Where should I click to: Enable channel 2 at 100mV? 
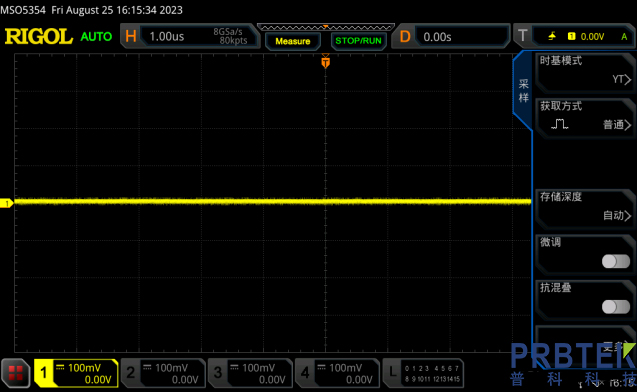pos(163,373)
